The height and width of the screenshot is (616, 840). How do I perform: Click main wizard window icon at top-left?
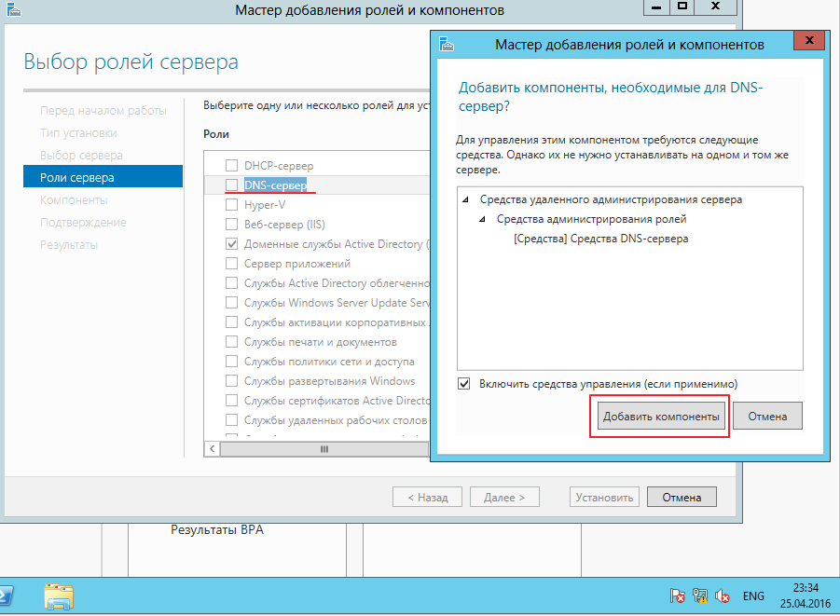(x=13, y=9)
